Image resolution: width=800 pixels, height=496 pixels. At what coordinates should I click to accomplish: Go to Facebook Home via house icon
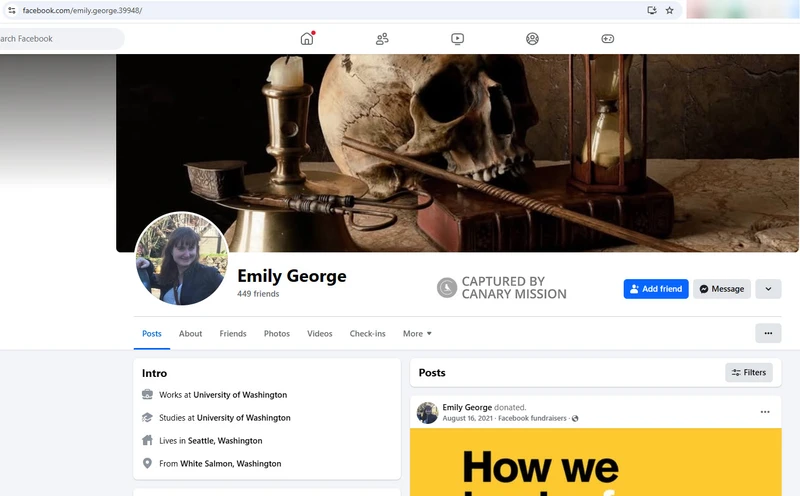click(307, 39)
